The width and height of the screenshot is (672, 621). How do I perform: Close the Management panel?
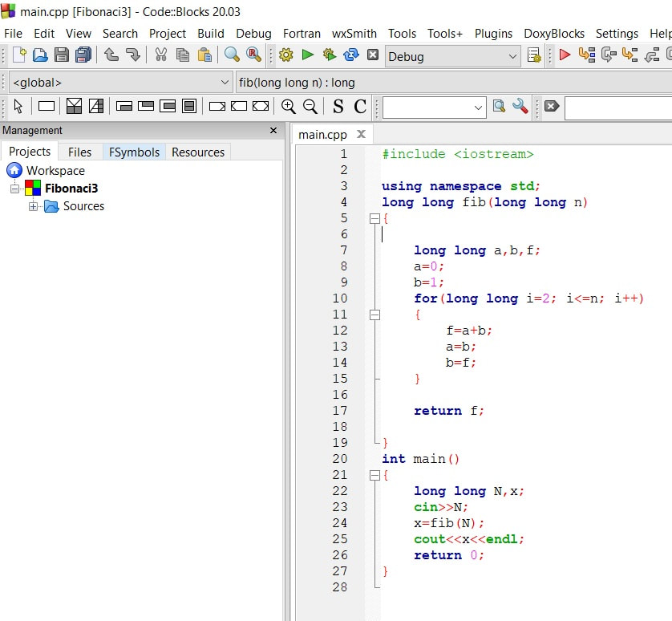coord(273,130)
